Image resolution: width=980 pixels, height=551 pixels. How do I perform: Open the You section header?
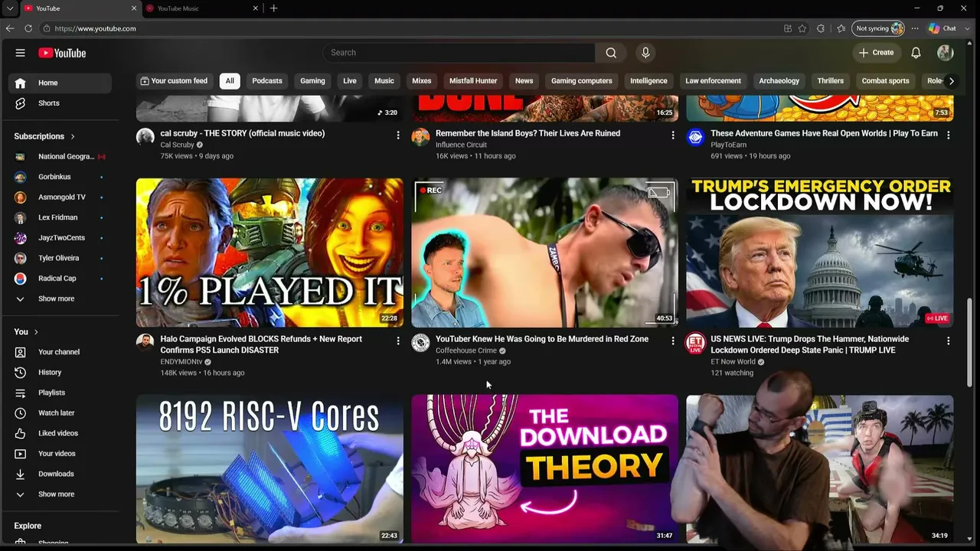click(26, 331)
